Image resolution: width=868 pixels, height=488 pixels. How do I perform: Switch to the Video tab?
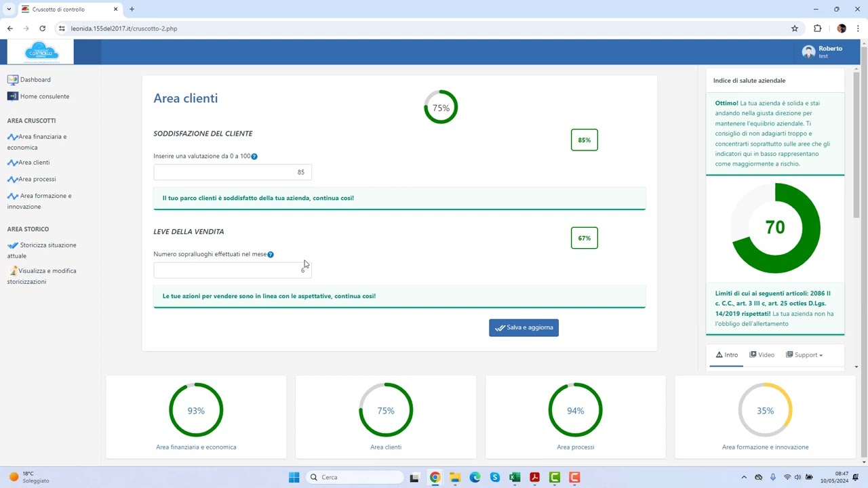tap(762, 355)
